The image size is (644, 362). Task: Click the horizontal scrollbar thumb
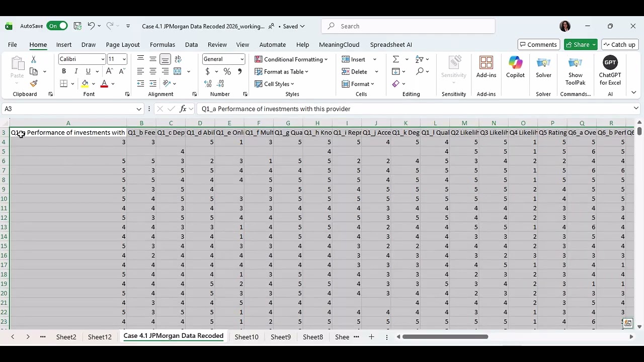pyautogui.click(x=445, y=337)
